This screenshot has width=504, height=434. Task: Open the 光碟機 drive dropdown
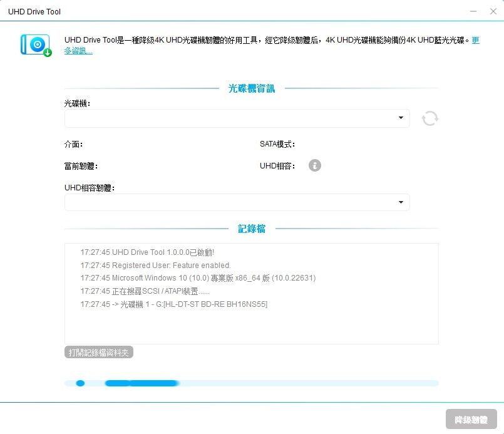[237, 118]
